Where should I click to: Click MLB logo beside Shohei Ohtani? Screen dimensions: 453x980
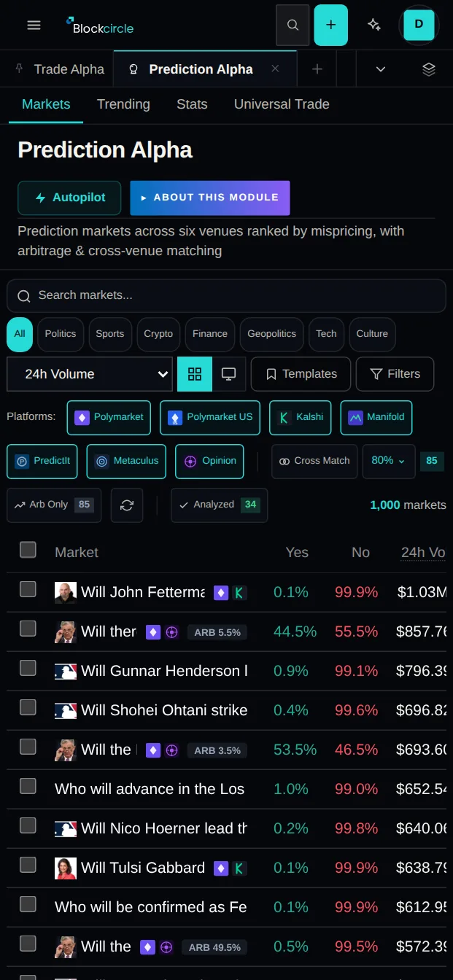pyautogui.click(x=66, y=711)
